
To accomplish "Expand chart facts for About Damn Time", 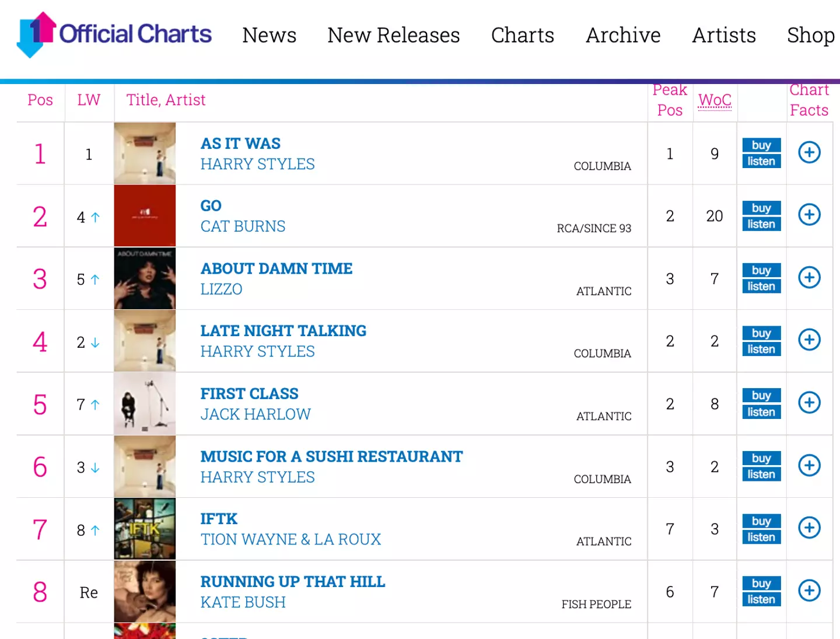I will coord(809,278).
